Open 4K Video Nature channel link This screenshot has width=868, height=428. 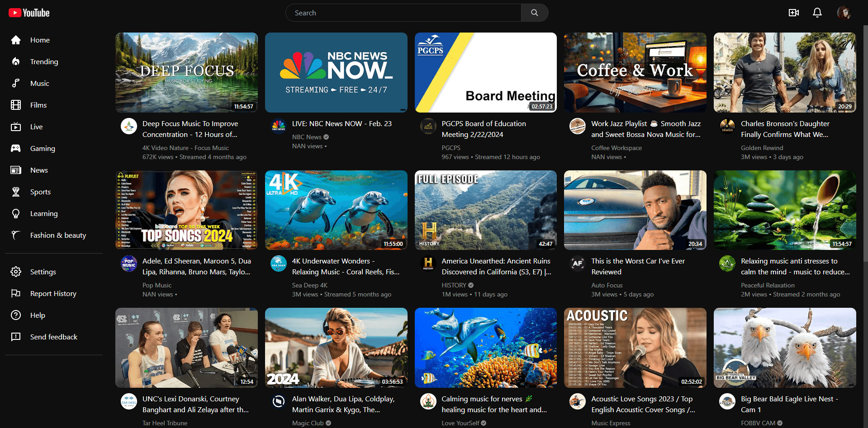coord(185,148)
